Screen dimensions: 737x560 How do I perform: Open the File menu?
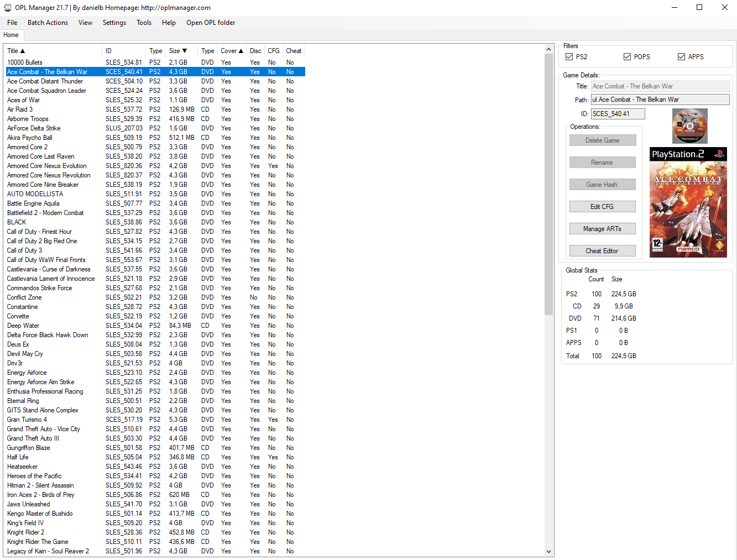(12, 23)
